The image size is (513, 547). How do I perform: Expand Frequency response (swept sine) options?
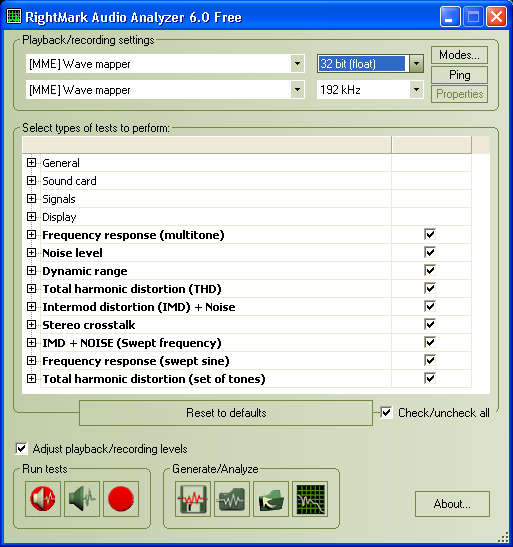pos(31,361)
